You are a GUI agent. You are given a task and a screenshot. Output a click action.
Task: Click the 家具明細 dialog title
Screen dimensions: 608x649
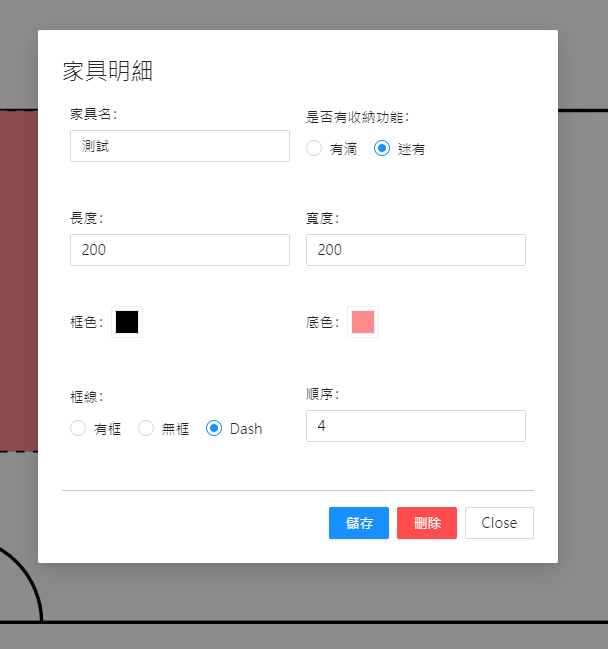(108, 71)
